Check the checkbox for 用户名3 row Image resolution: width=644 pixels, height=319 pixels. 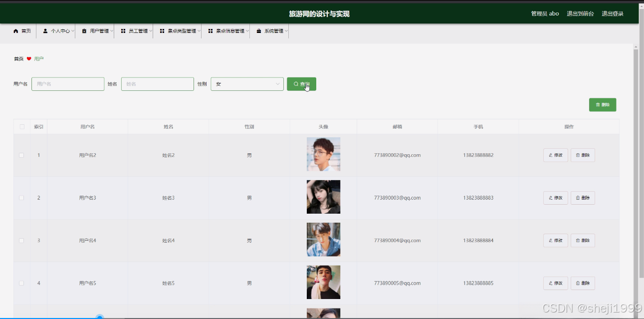[x=21, y=198]
